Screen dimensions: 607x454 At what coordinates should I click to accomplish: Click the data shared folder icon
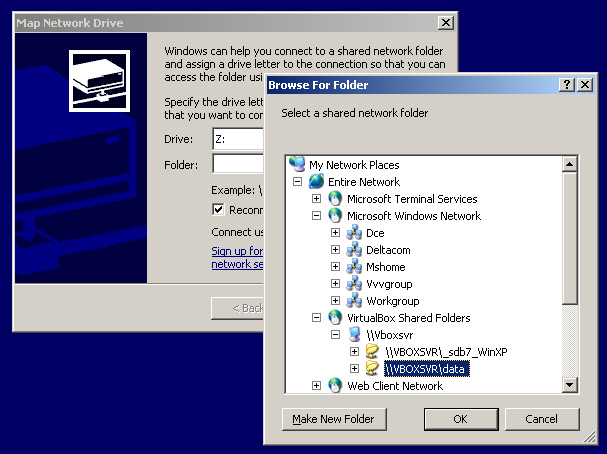point(373,368)
